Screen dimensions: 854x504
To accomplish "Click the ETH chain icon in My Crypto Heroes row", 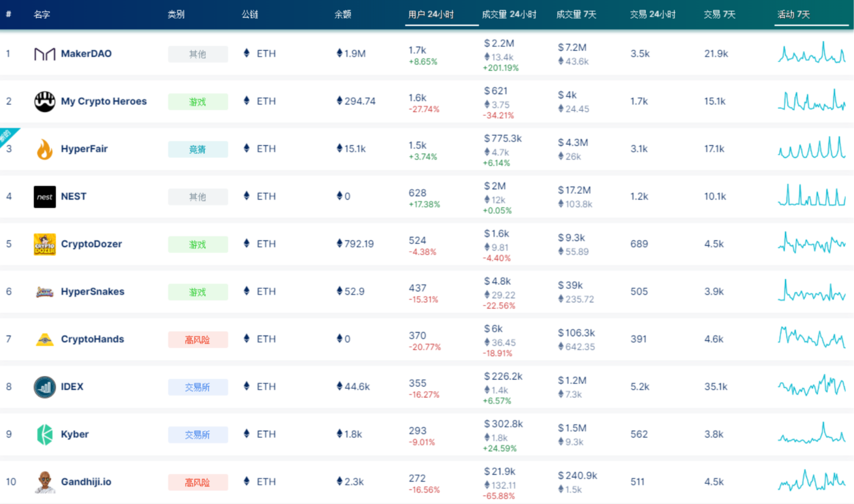I will (x=247, y=101).
